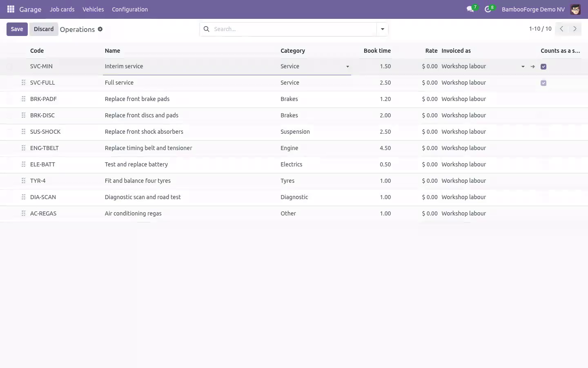Open the apps grid home menu
The image size is (588, 368).
[x=11, y=9]
